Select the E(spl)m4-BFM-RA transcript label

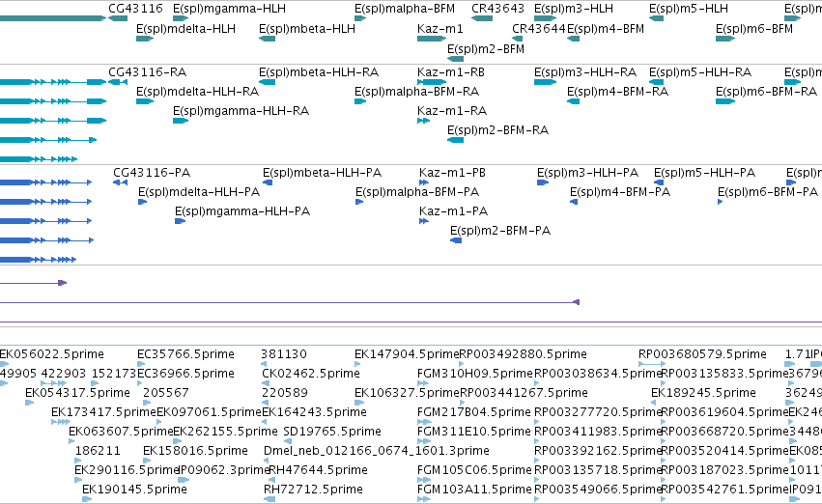click(617, 92)
